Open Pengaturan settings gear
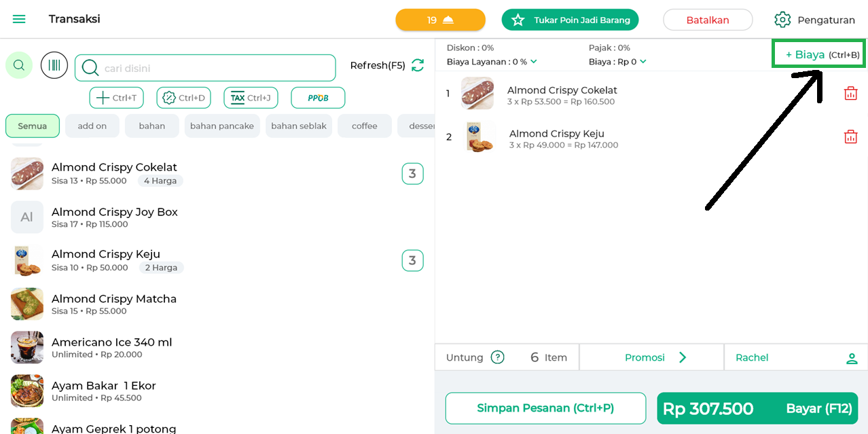Image resolution: width=868 pixels, height=434 pixels. 782,20
